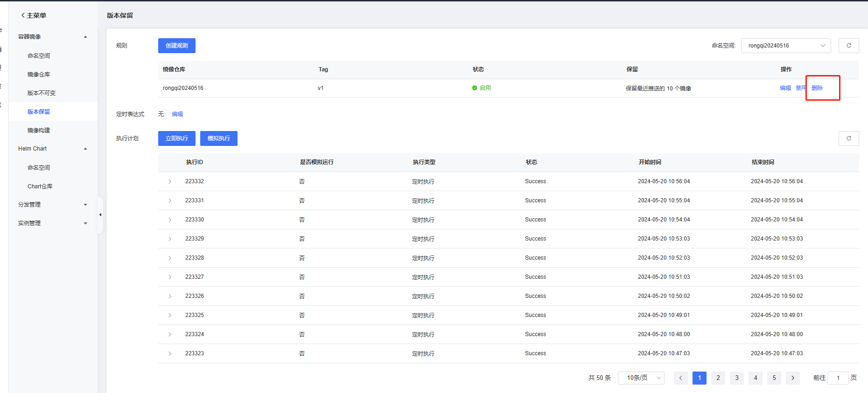The image size is (868, 393).
Task: Click the text 保留最近推送的 10 个镜像
Action: (658, 89)
